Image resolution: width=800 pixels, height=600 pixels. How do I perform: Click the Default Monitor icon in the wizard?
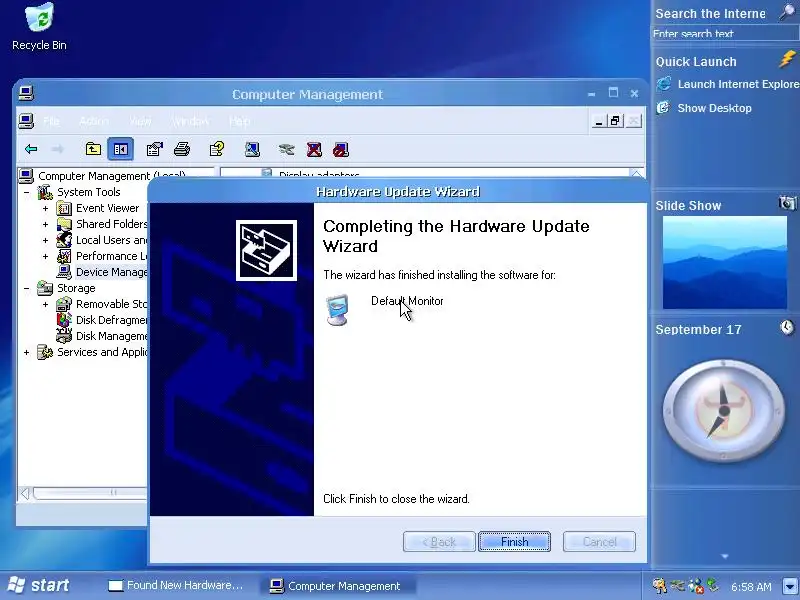(x=337, y=310)
